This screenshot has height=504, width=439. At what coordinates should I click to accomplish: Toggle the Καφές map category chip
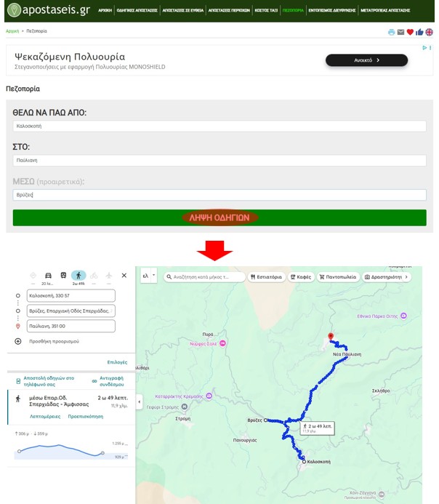click(x=301, y=277)
